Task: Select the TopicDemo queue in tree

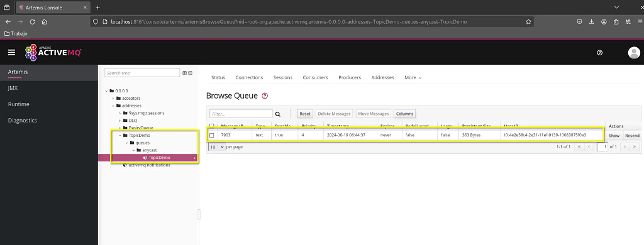Action: (x=159, y=158)
